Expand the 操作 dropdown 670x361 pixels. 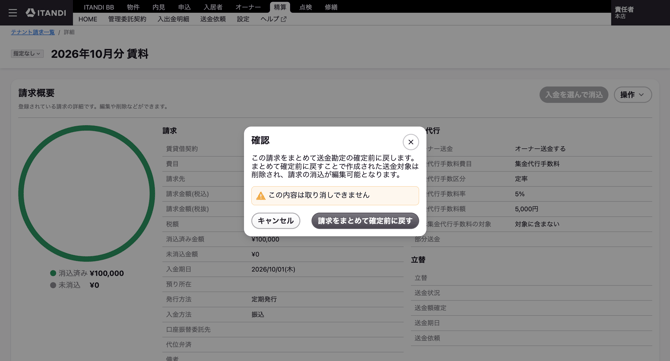(632, 95)
